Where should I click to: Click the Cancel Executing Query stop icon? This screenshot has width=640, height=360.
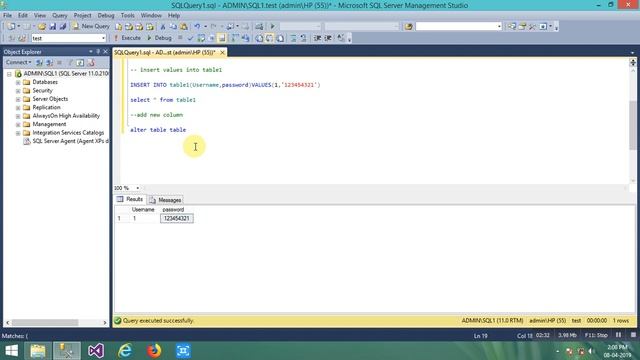[180, 38]
